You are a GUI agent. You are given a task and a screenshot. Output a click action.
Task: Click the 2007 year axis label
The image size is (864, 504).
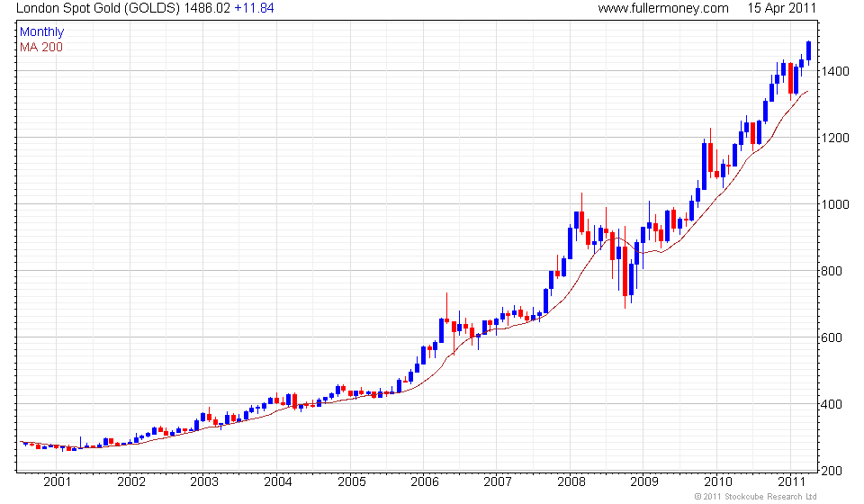click(498, 482)
